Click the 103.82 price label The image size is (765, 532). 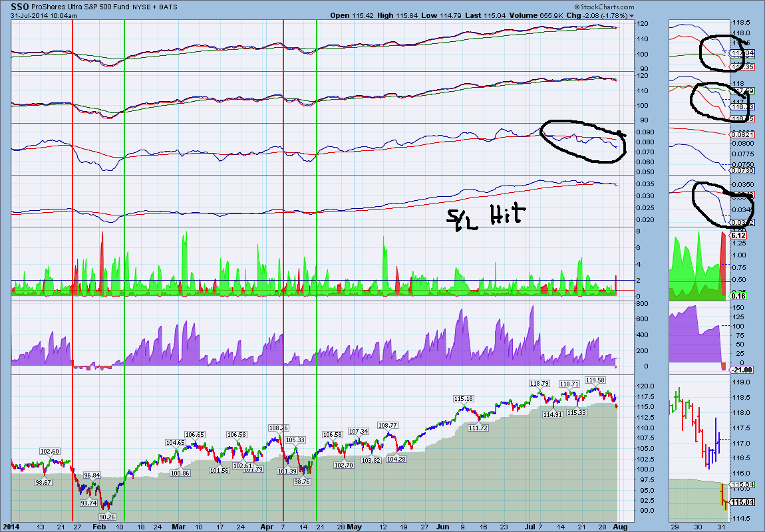coord(371,460)
